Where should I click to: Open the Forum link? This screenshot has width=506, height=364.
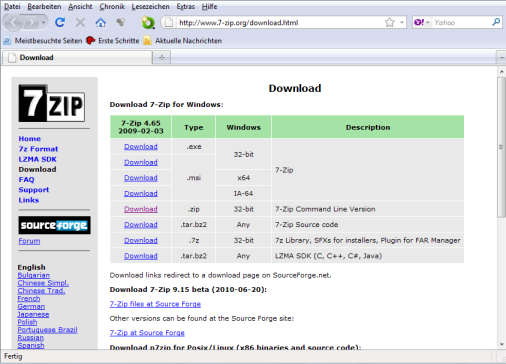[x=29, y=241]
